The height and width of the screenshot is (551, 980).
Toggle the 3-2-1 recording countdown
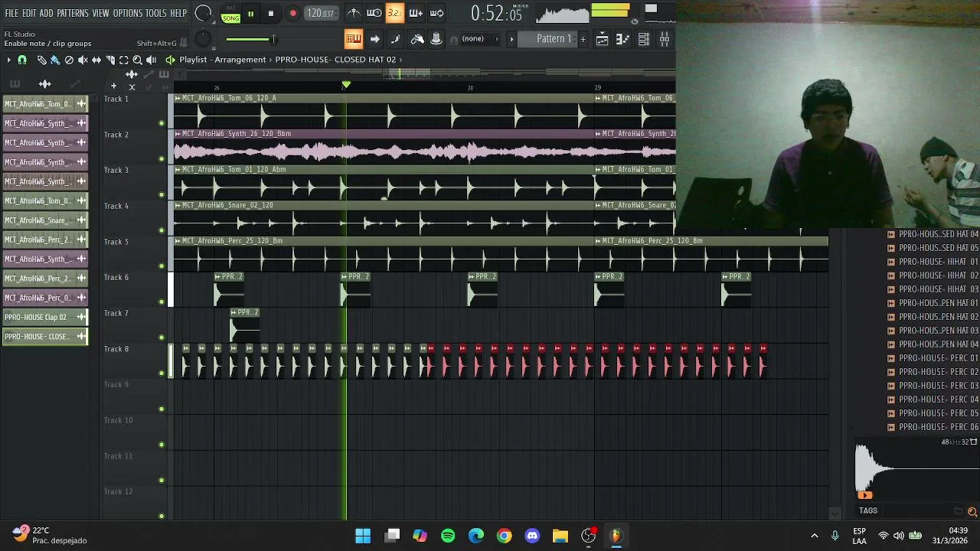394,13
